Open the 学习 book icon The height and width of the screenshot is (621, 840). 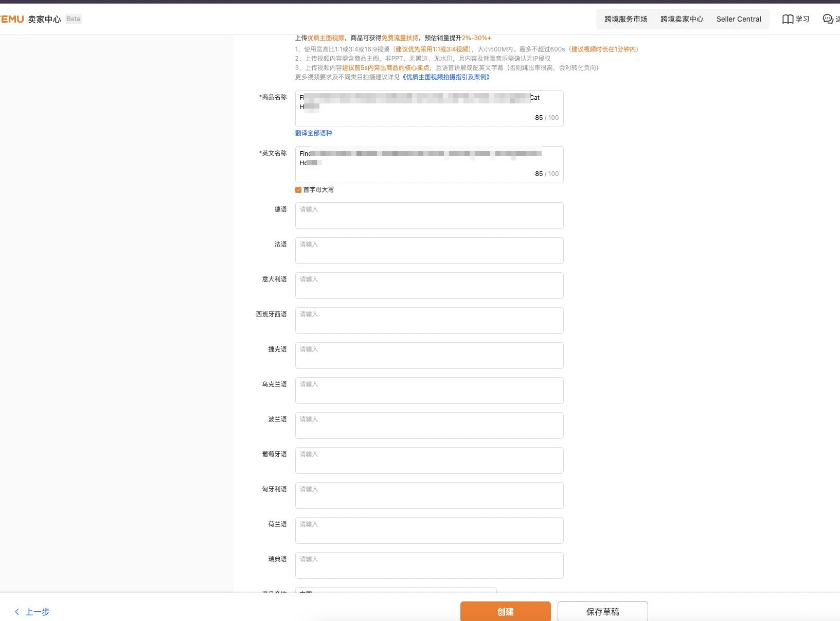(x=788, y=19)
